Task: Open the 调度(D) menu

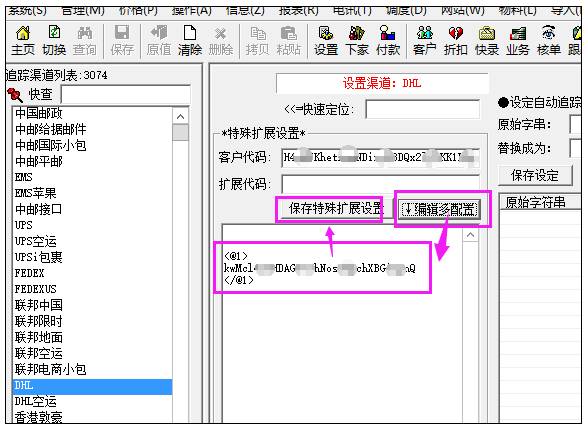Action: pos(406,10)
